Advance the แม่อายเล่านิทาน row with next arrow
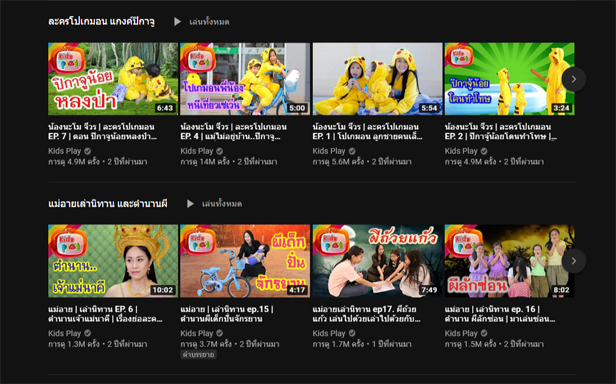The width and height of the screenshot is (616, 384). (574, 261)
